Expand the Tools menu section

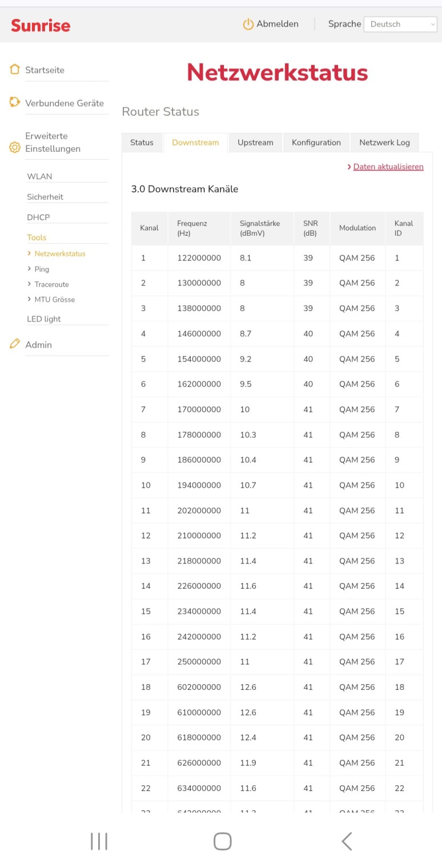(37, 237)
